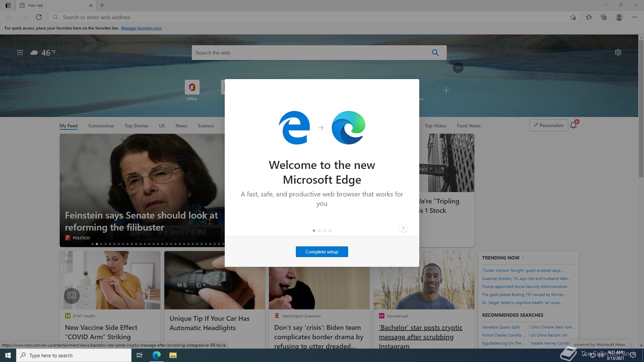Click the 46°F weather widget
This screenshot has height=362, width=644.
pos(43,53)
